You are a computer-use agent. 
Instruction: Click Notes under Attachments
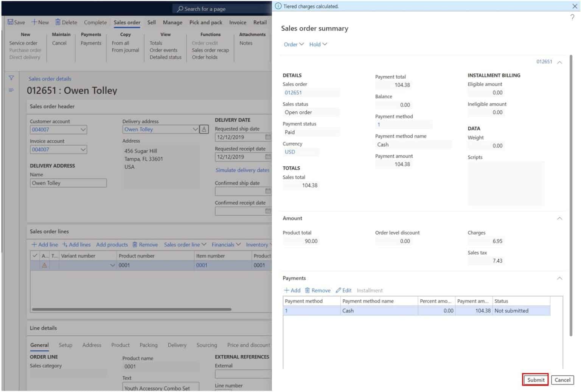click(x=246, y=43)
